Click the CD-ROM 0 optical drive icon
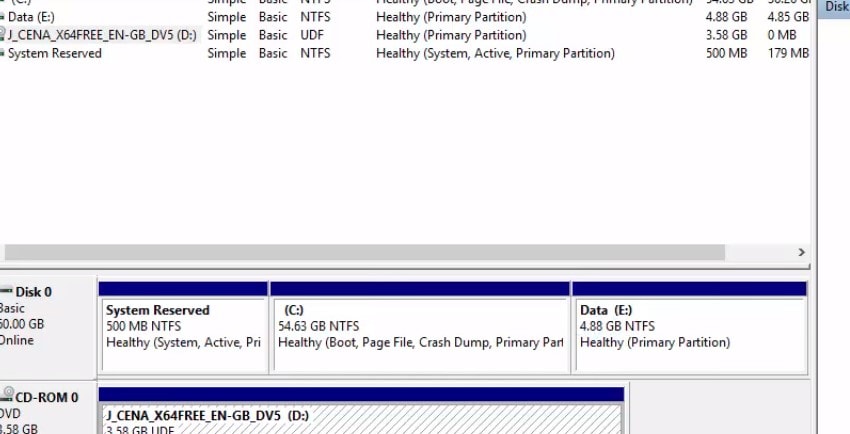This screenshot has width=850, height=434. pos(6,397)
